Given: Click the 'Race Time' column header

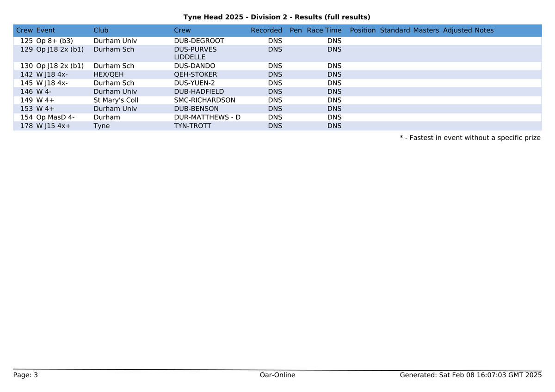Looking at the screenshot, I should [324, 31].
